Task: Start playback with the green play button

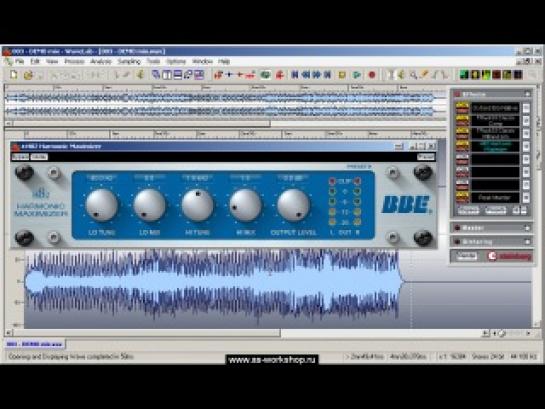Action: (356, 75)
